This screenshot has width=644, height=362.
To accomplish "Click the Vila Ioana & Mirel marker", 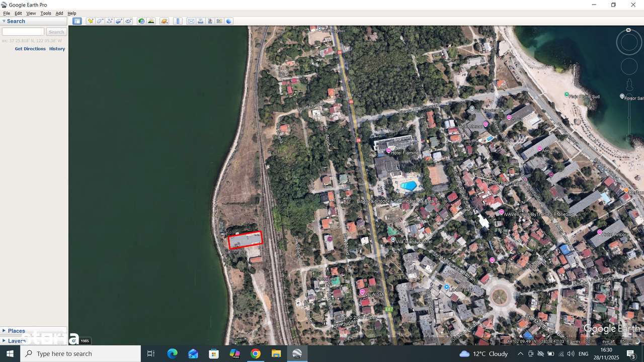I will (393, 239).
